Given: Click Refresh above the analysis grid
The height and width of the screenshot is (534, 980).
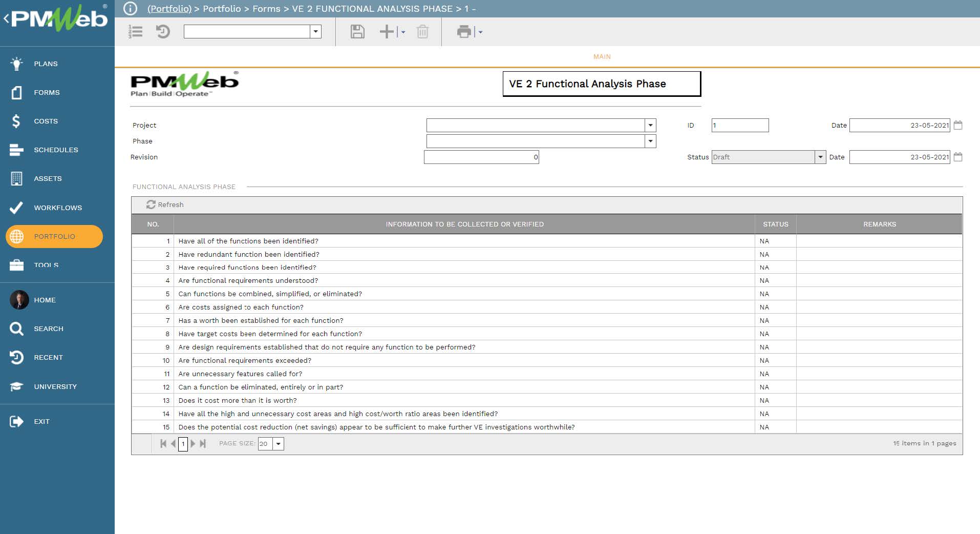Looking at the screenshot, I should click(x=164, y=204).
